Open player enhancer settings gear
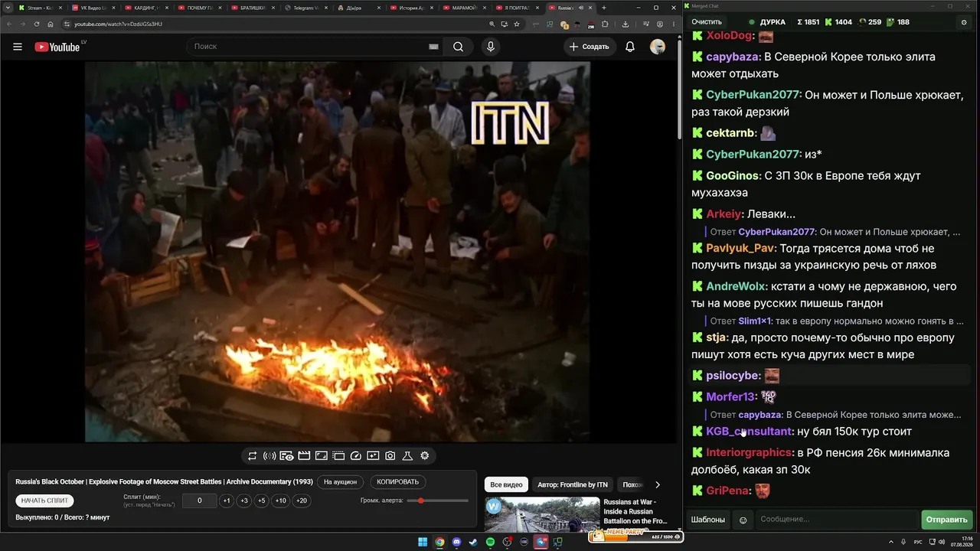The height and width of the screenshot is (551, 980). pos(425,456)
